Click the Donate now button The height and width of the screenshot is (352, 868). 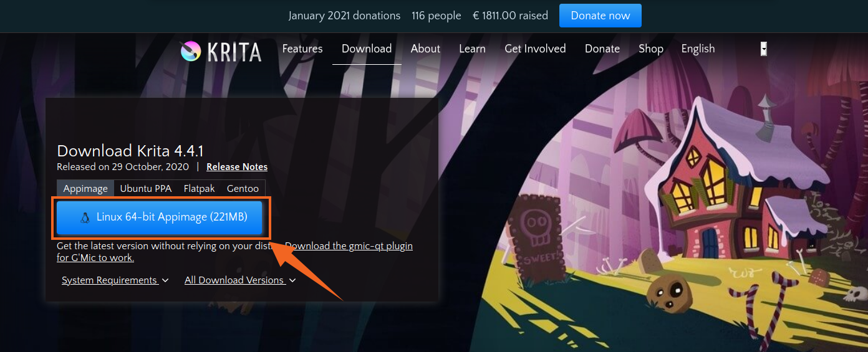600,16
